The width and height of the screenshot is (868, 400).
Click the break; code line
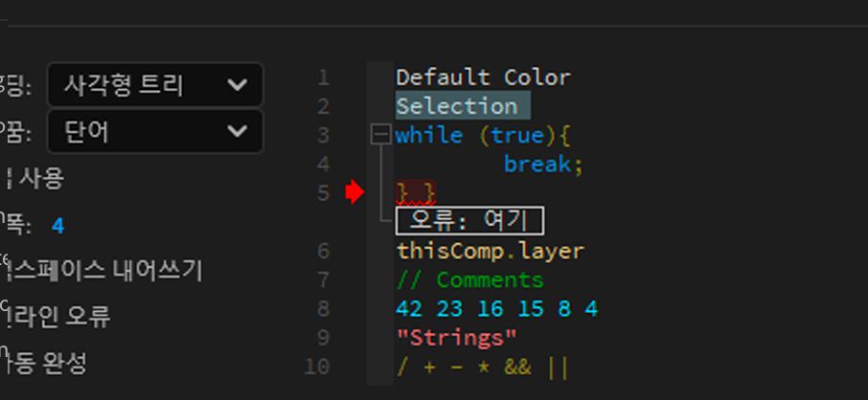543,165
